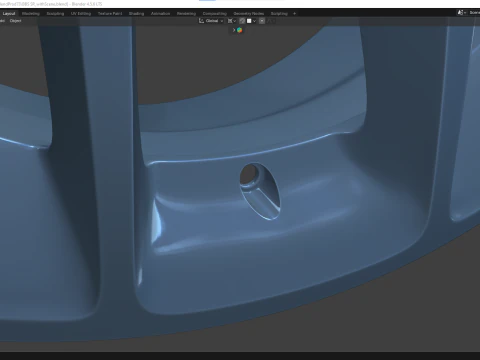Click the Scene name field
The width and height of the screenshot is (480, 360).
pos(474,13)
